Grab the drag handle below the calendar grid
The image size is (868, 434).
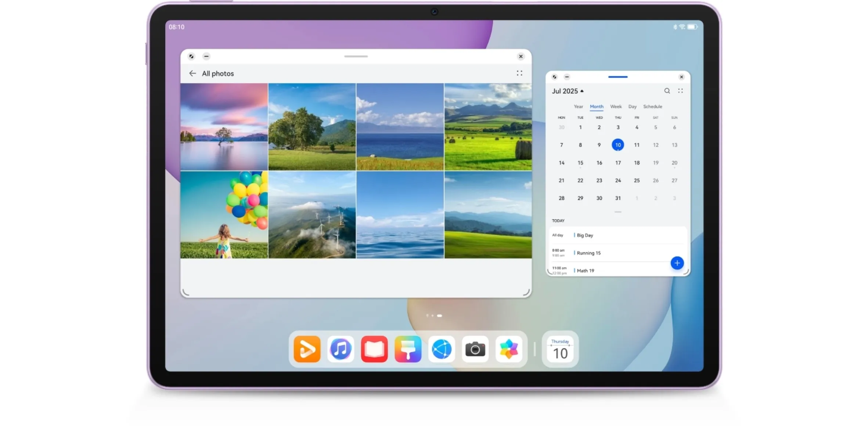[x=618, y=212]
